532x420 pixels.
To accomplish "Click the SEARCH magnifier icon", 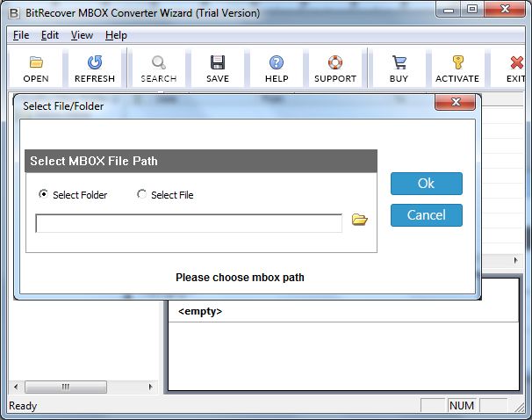I will point(158,62).
